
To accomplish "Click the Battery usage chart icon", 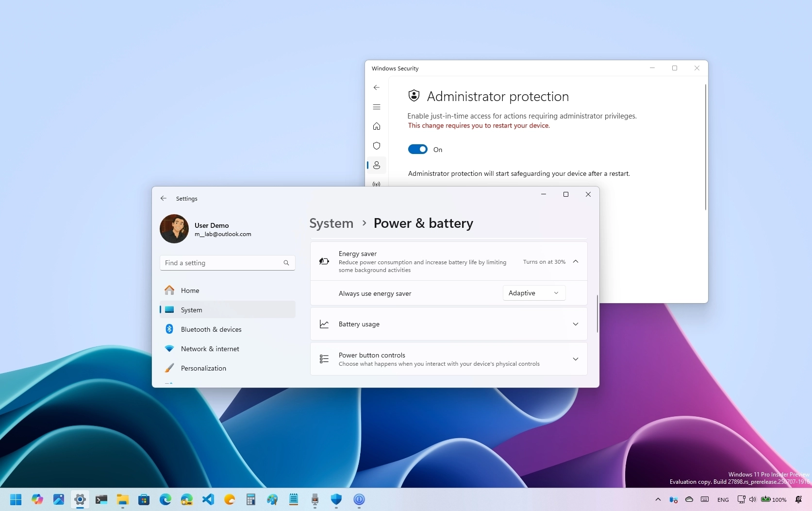I will (x=324, y=324).
